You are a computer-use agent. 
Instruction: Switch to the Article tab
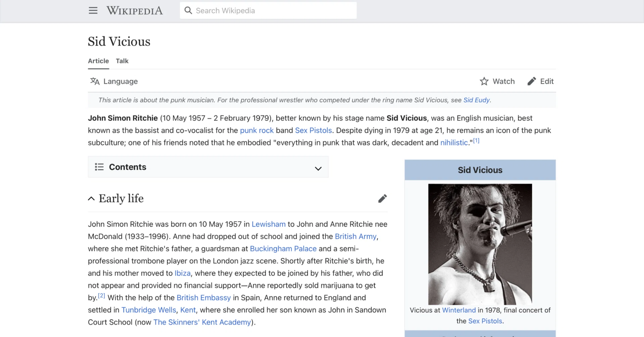click(98, 61)
